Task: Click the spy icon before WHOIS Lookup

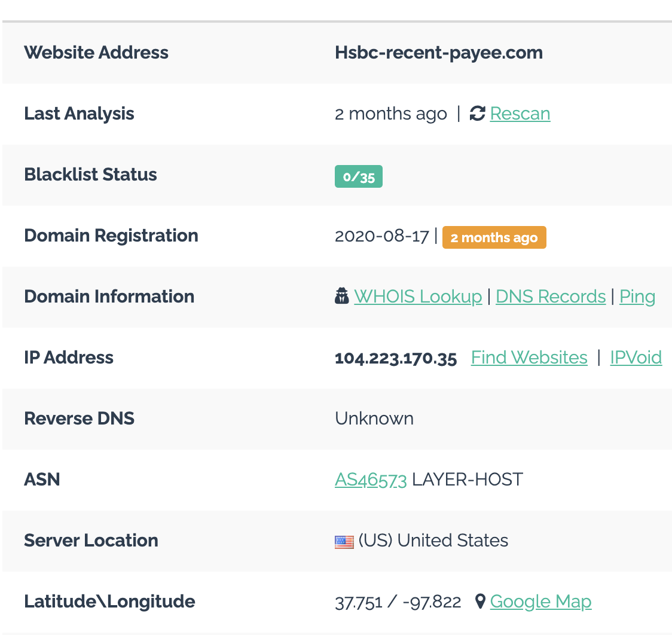Action: 342,296
